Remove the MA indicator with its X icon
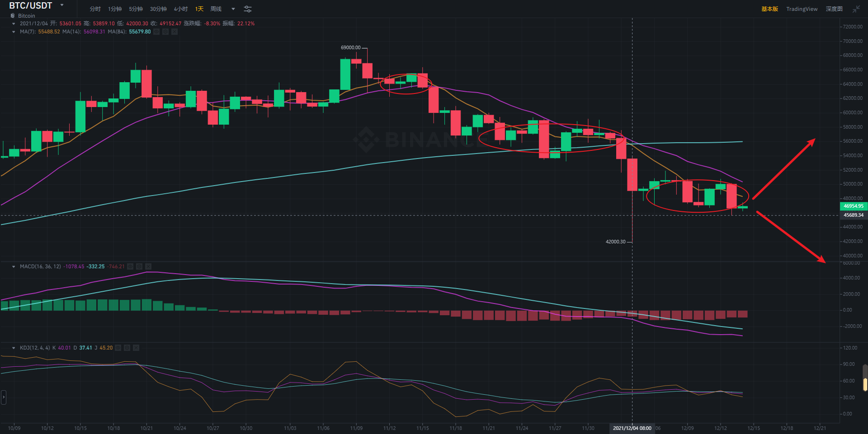 [x=175, y=32]
